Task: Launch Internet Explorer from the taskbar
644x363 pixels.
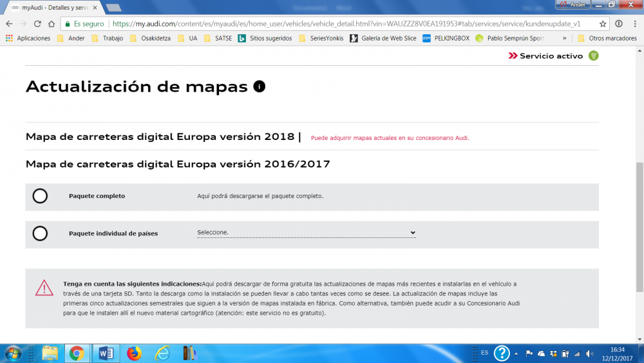Action: [x=163, y=353]
